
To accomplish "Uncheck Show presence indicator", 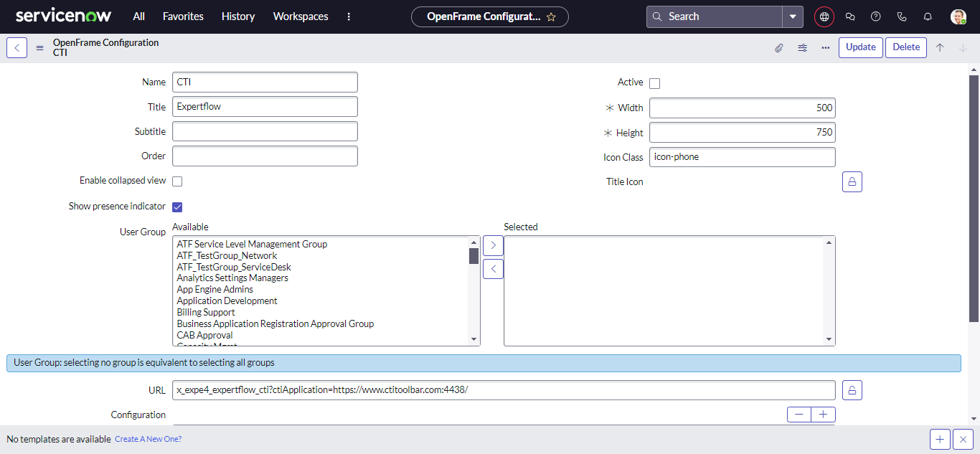I will [177, 207].
